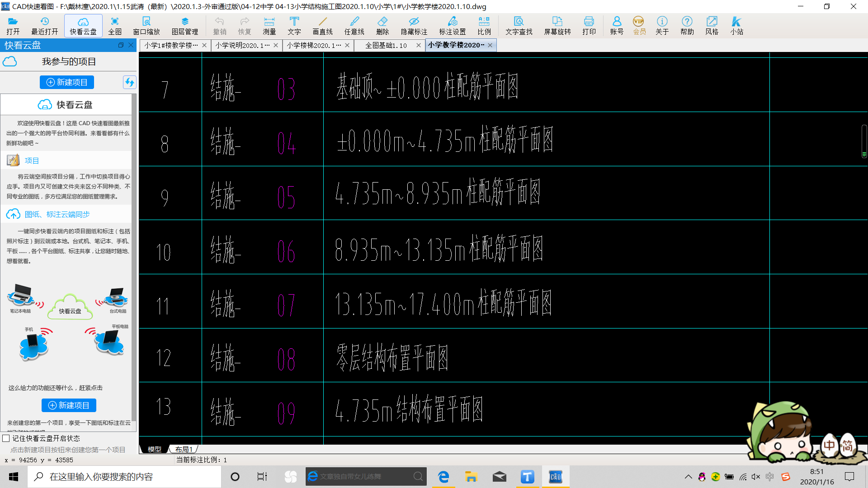Image resolution: width=868 pixels, height=488 pixels.
Task: Click the cloud panel vertical scrollbar
Action: (x=134, y=258)
